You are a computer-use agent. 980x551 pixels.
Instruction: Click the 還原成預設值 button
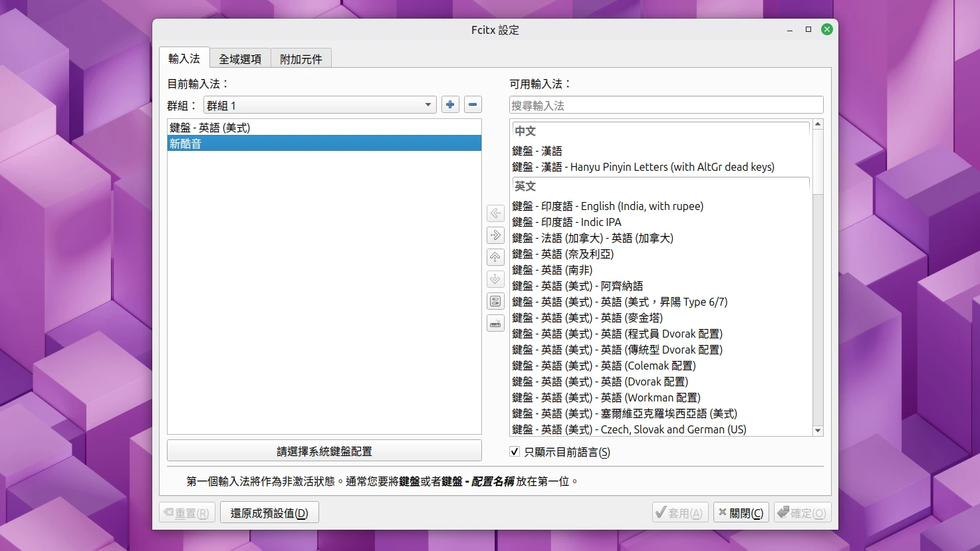[x=269, y=512]
